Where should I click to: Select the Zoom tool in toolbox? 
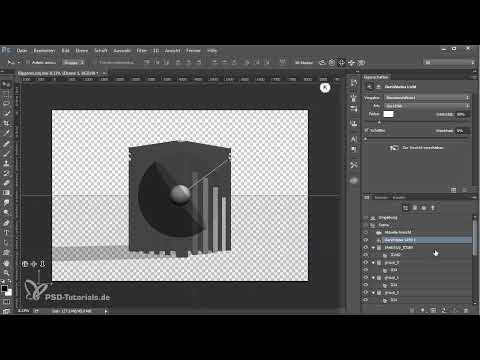tap(6, 273)
